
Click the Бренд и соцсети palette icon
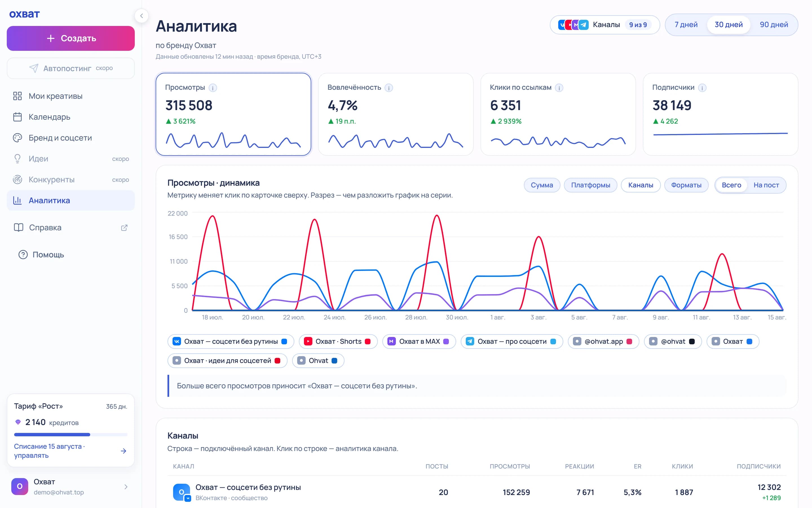point(17,138)
